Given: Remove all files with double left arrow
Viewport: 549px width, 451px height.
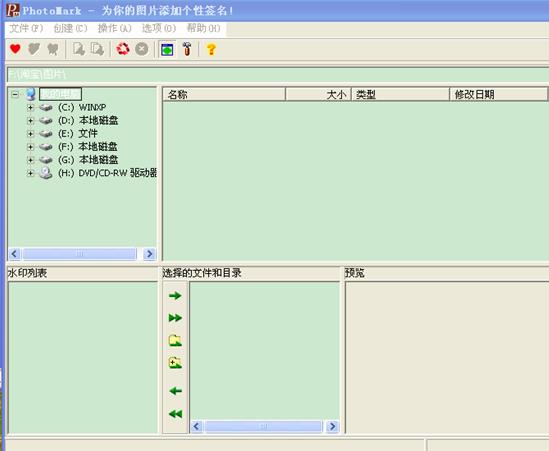Looking at the screenshot, I should 175,414.
